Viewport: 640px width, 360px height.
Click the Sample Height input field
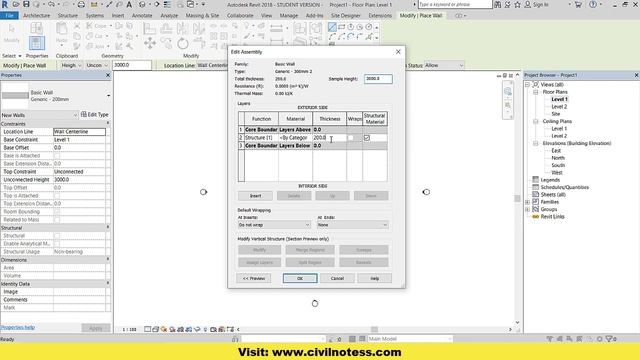point(378,79)
